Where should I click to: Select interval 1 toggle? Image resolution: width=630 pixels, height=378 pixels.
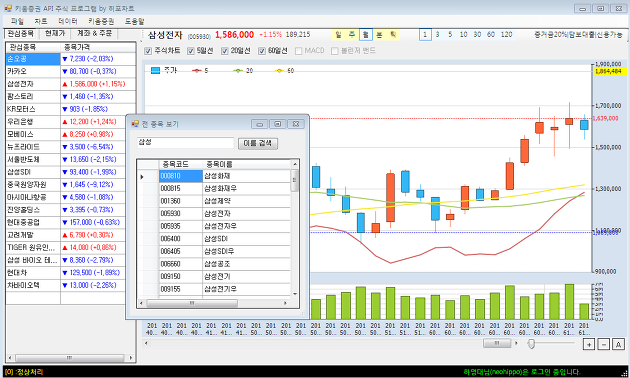tap(425, 35)
